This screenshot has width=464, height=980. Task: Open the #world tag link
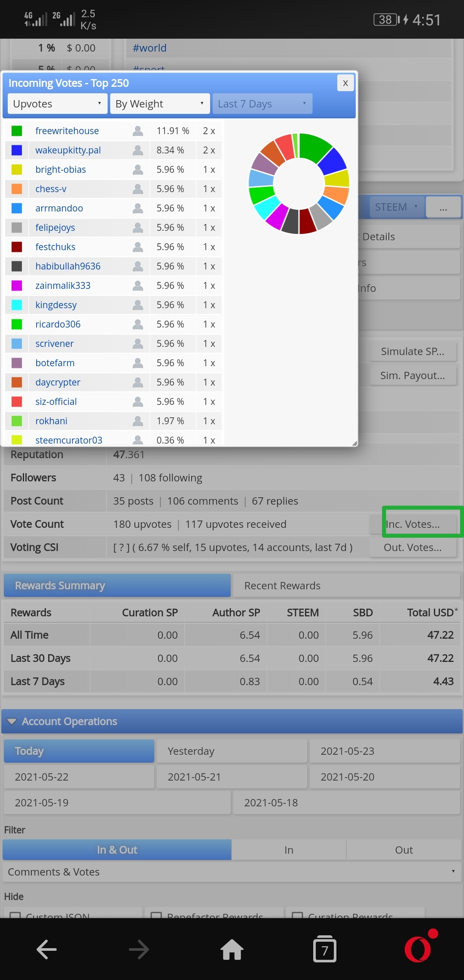[x=150, y=48]
